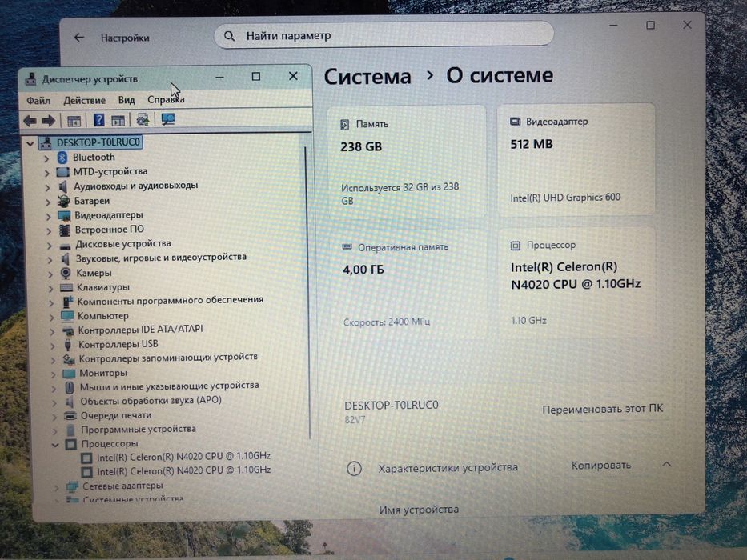Image resolution: width=747 pixels, height=560 pixels.
Task: Open the Память storage card
Action: pyautogui.click(x=407, y=162)
